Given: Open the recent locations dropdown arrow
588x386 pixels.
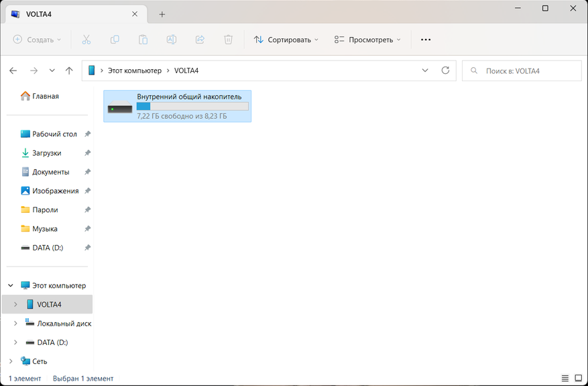Looking at the screenshot, I should pos(52,70).
